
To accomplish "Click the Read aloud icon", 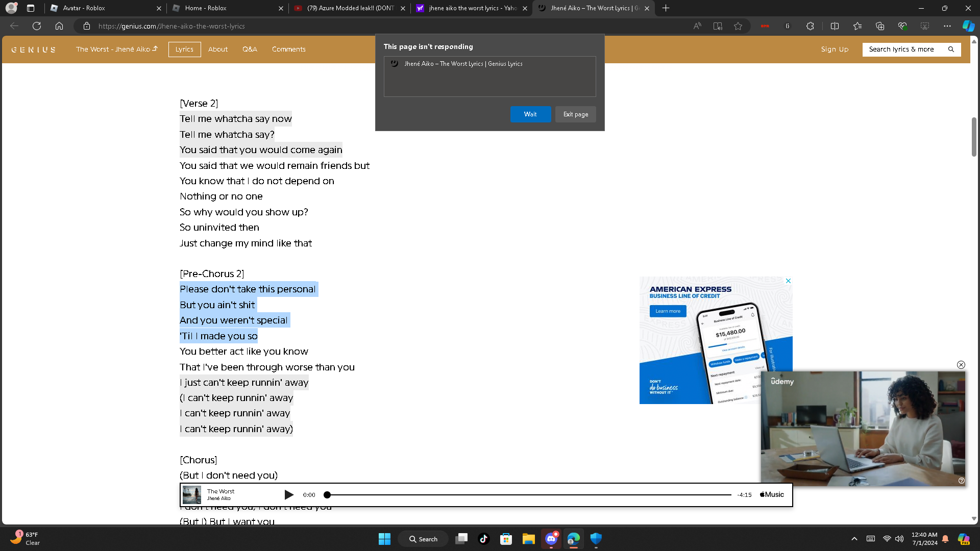I will point(697,26).
